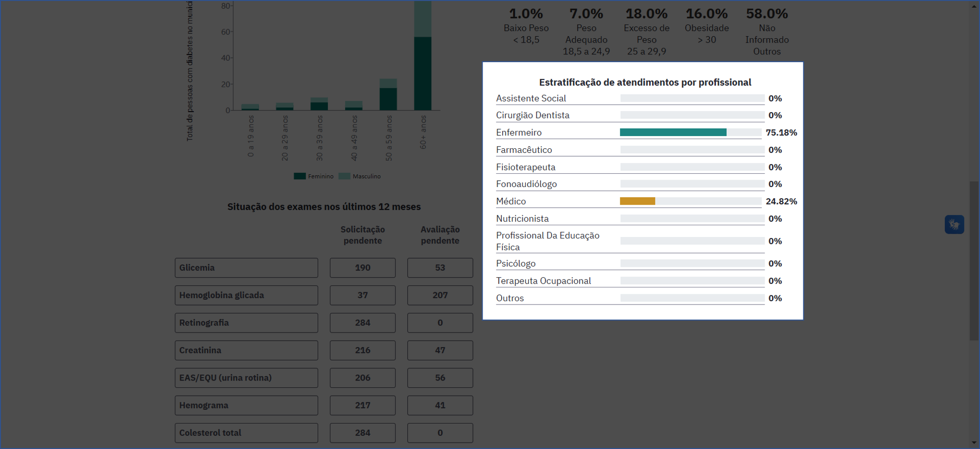
Task: Click EAS/EQU pending evaluation value 56
Action: (x=440, y=378)
